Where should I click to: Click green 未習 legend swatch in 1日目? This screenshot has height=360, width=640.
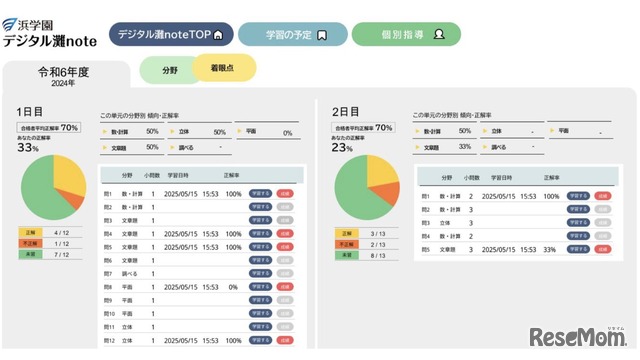pyautogui.click(x=30, y=254)
